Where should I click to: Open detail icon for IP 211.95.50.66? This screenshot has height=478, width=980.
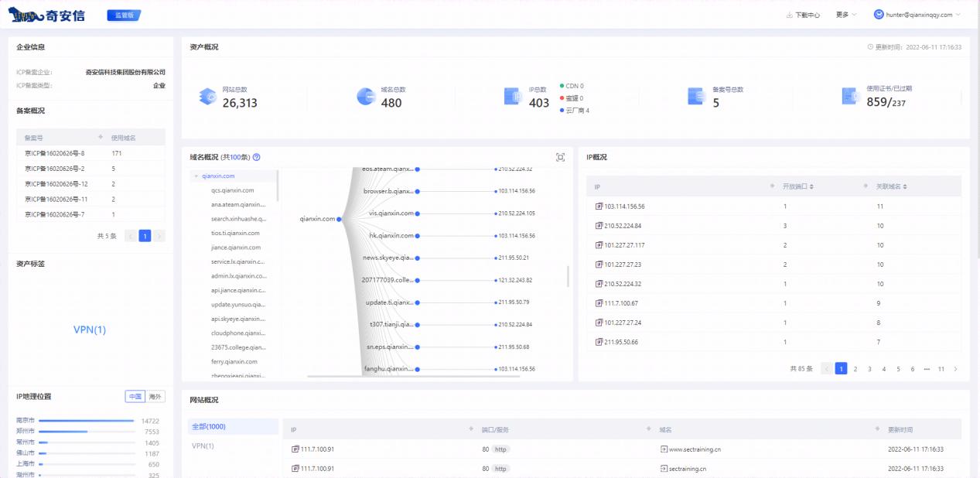click(x=599, y=342)
